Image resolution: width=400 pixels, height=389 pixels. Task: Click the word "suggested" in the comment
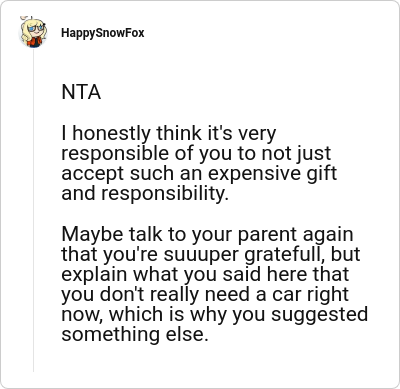pos(319,315)
